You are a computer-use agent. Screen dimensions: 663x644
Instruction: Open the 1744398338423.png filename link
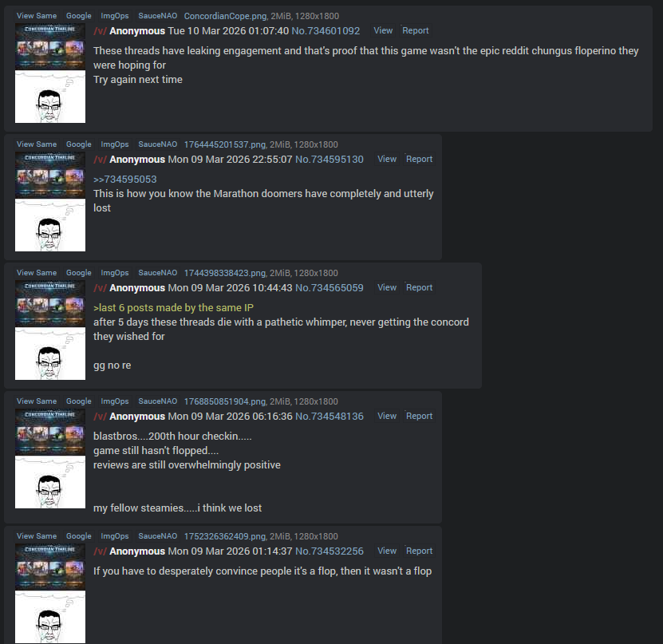click(225, 273)
